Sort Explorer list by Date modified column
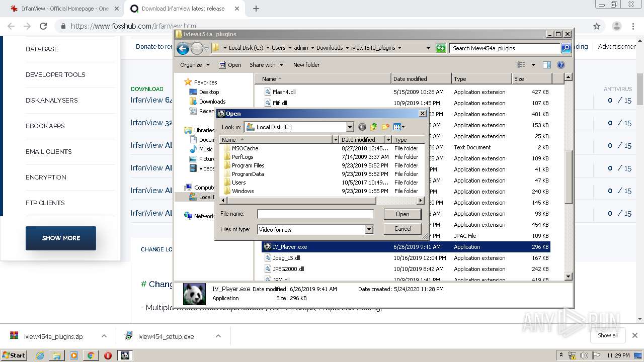The width and height of the screenshot is (644, 362). [x=421, y=79]
